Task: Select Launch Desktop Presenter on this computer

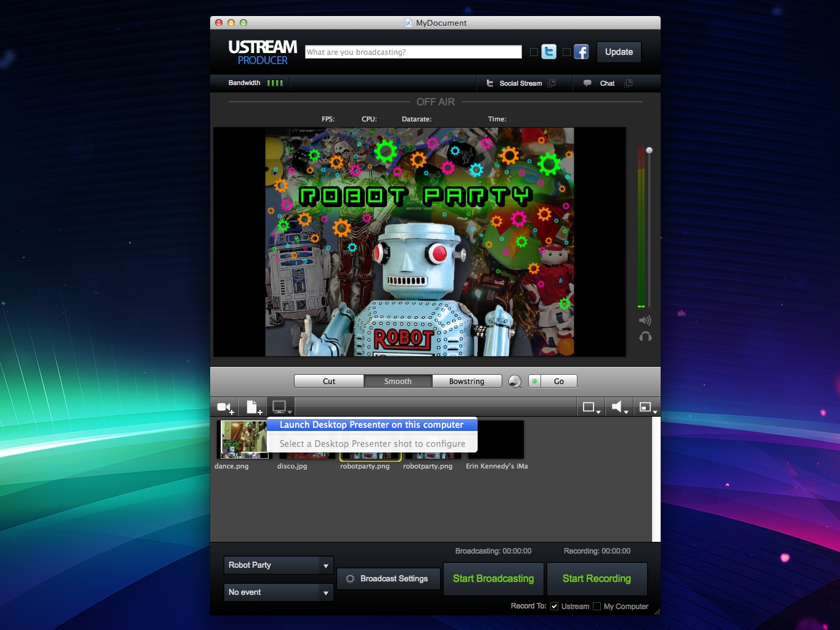Action: (372, 425)
